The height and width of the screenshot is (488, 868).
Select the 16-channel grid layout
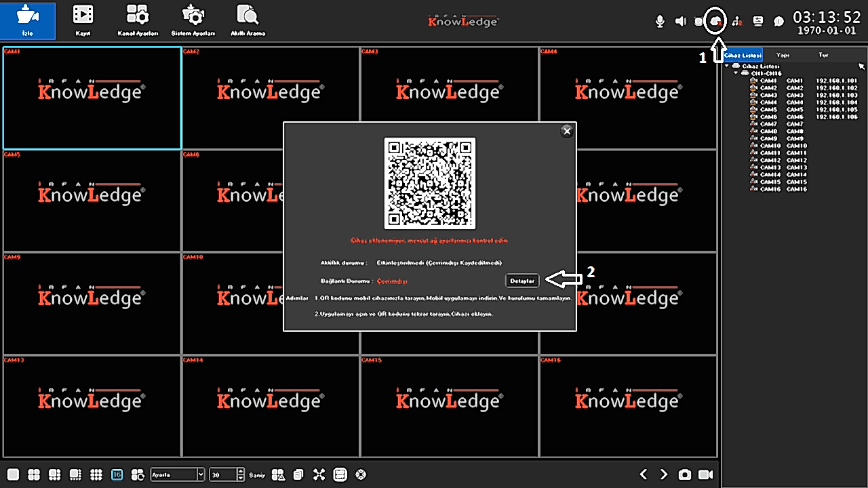(x=117, y=474)
